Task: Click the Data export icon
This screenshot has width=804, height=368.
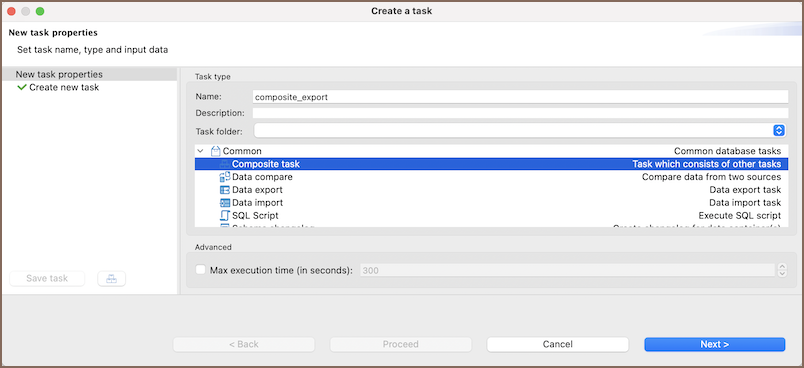Action: [225, 190]
